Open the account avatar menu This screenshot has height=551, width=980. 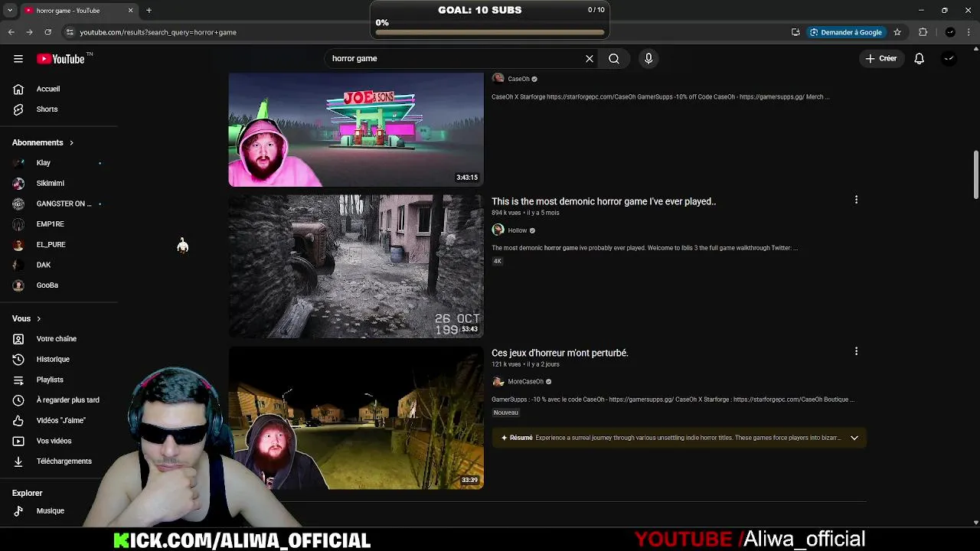pos(949,58)
